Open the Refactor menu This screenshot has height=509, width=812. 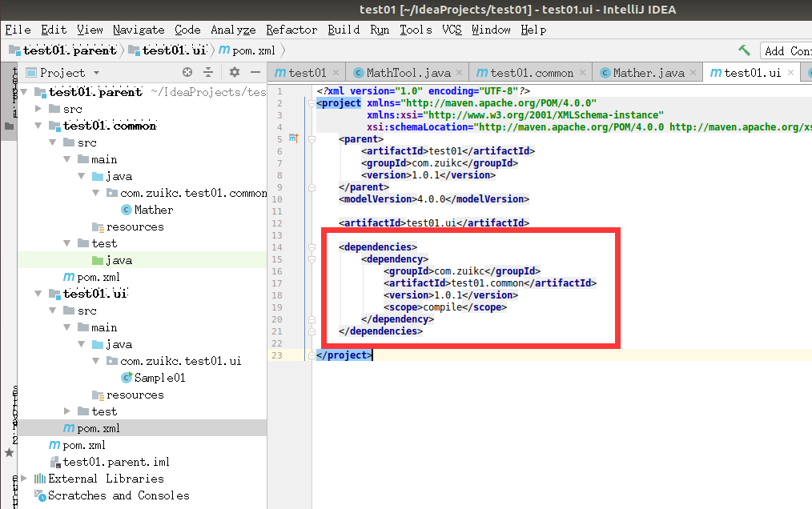tap(291, 30)
